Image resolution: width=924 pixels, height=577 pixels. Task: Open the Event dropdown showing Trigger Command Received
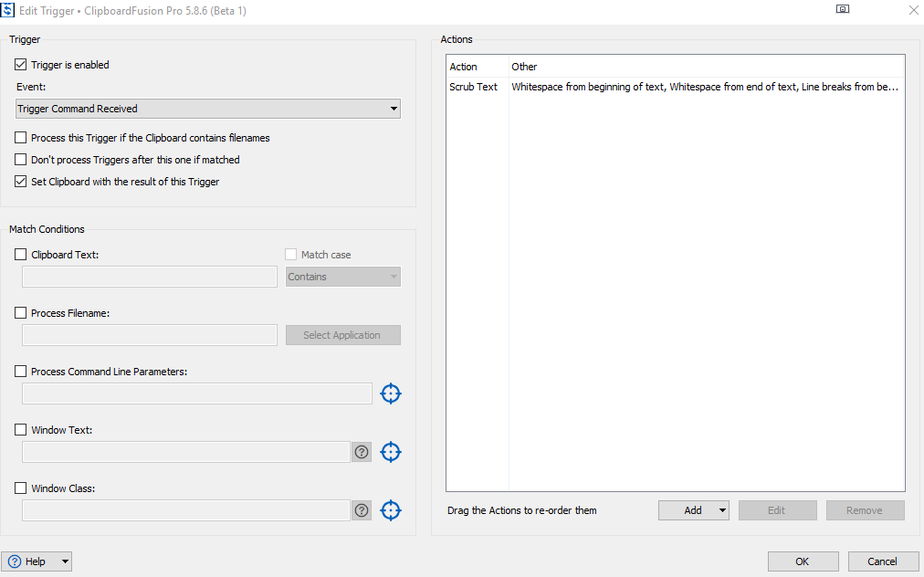tap(208, 109)
